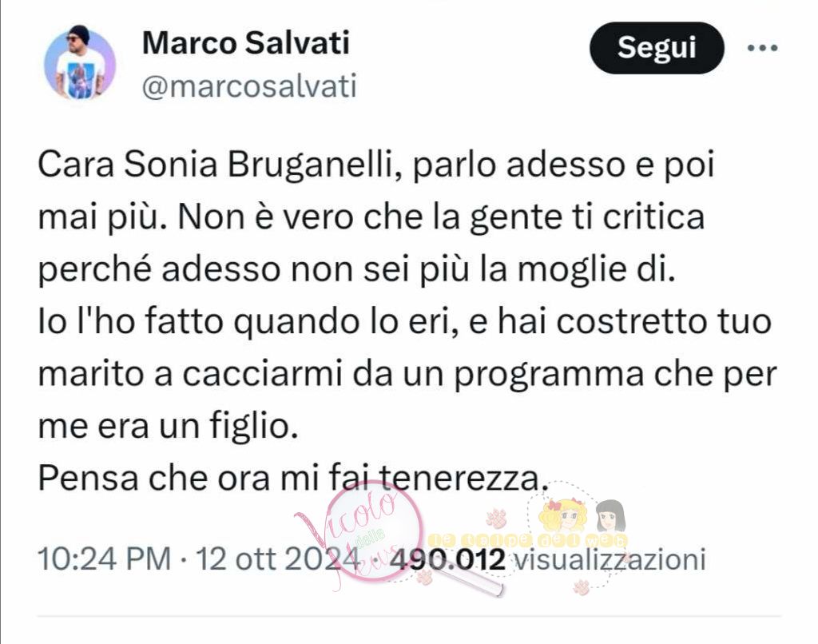Click the Segui follow button
This screenshot has width=818, height=644.
coord(657,48)
